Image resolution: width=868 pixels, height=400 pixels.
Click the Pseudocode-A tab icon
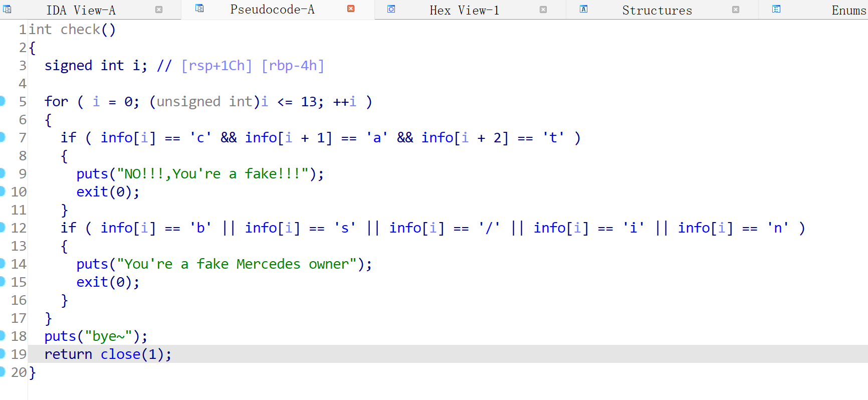coord(199,8)
